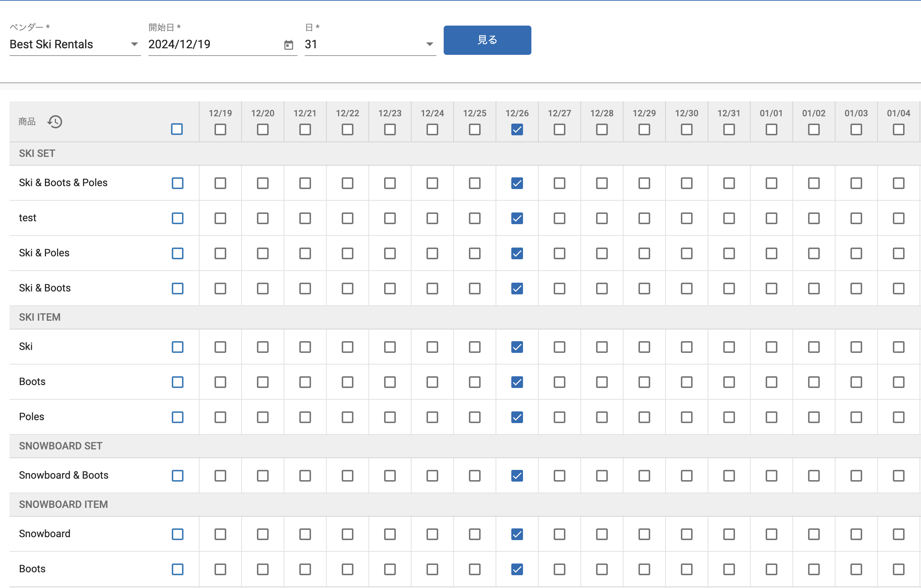Open the days dropdown showing 31
This screenshot has width=921, height=588.
(429, 44)
